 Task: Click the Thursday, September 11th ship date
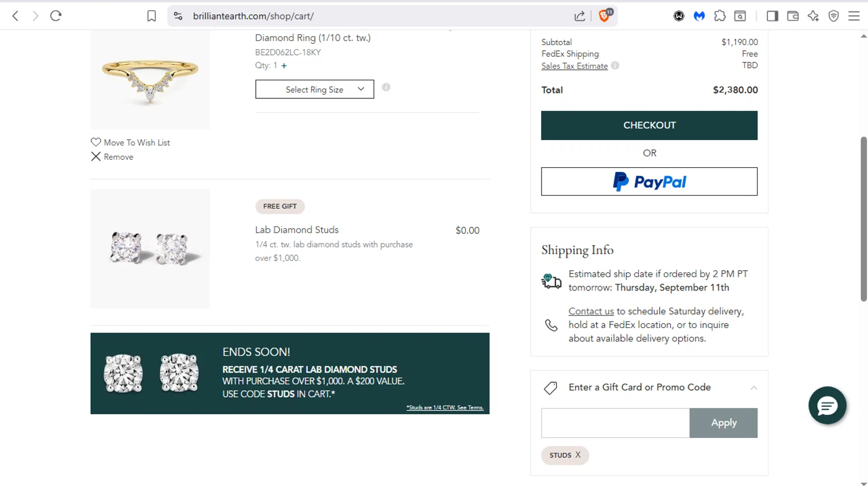672,288
